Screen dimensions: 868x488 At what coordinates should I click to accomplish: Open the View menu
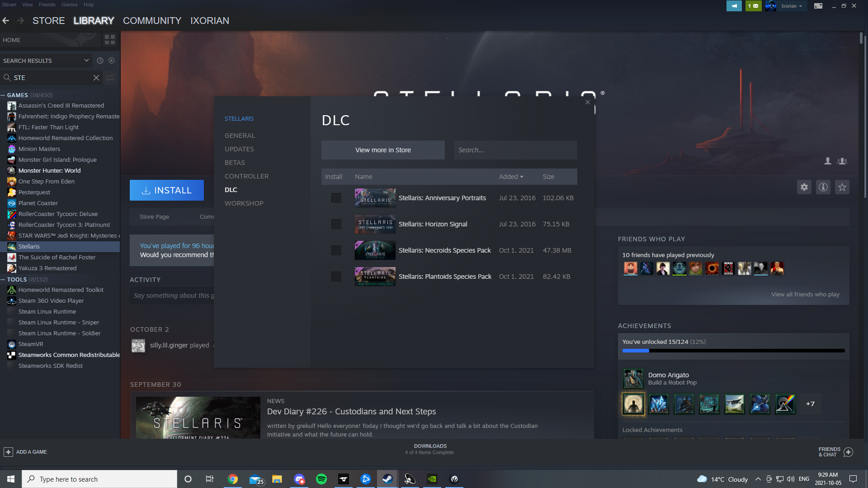(28, 5)
